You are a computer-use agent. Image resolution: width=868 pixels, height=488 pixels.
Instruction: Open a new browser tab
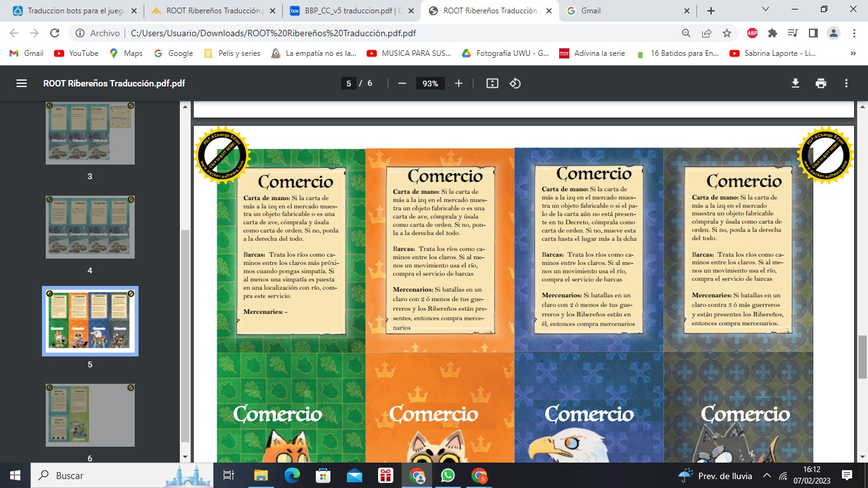click(711, 11)
